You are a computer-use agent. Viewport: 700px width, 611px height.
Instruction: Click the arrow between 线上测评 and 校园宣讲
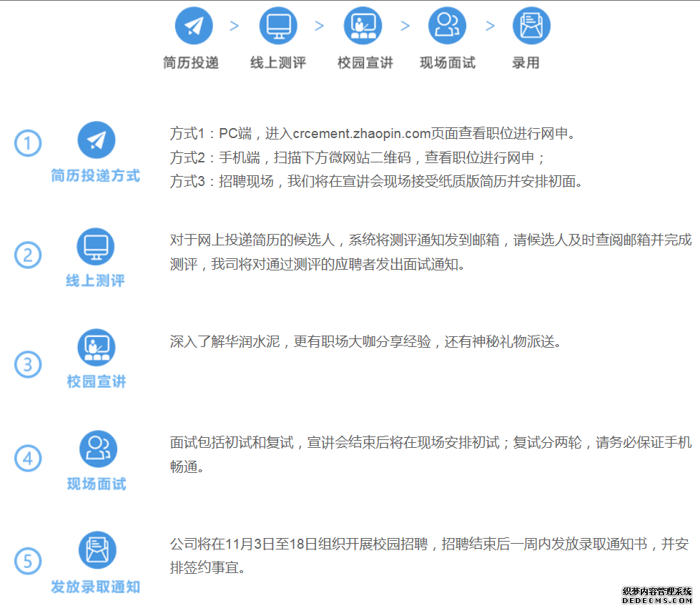(319, 26)
